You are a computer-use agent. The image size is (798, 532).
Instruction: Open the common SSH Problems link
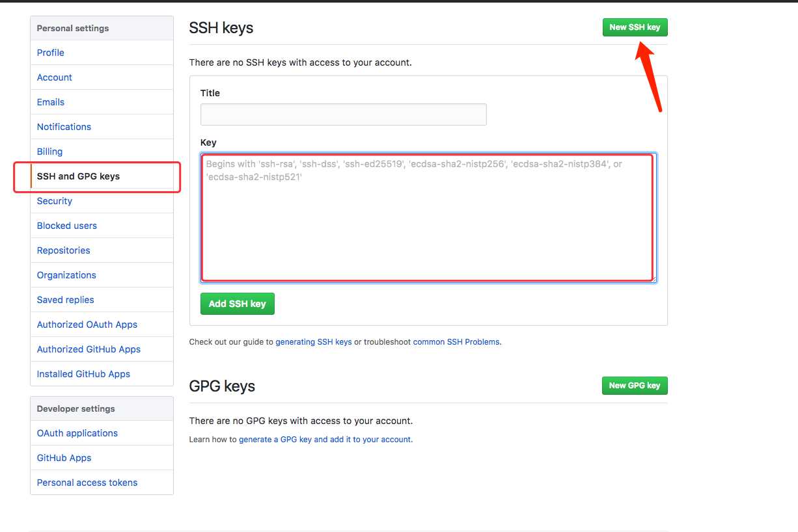click(x=456, y=342)
